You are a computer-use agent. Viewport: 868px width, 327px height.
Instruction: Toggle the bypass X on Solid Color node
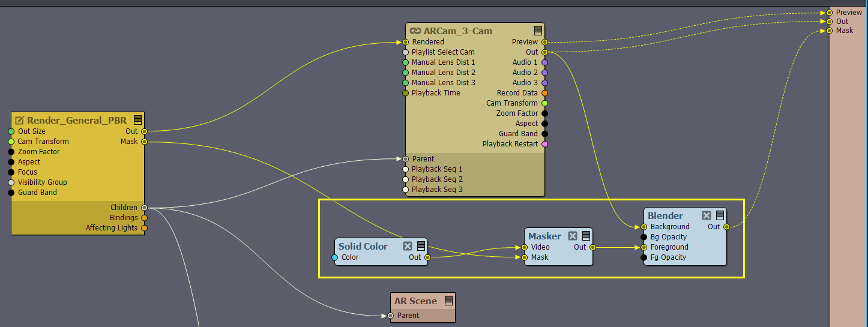(x=408, y=246)
